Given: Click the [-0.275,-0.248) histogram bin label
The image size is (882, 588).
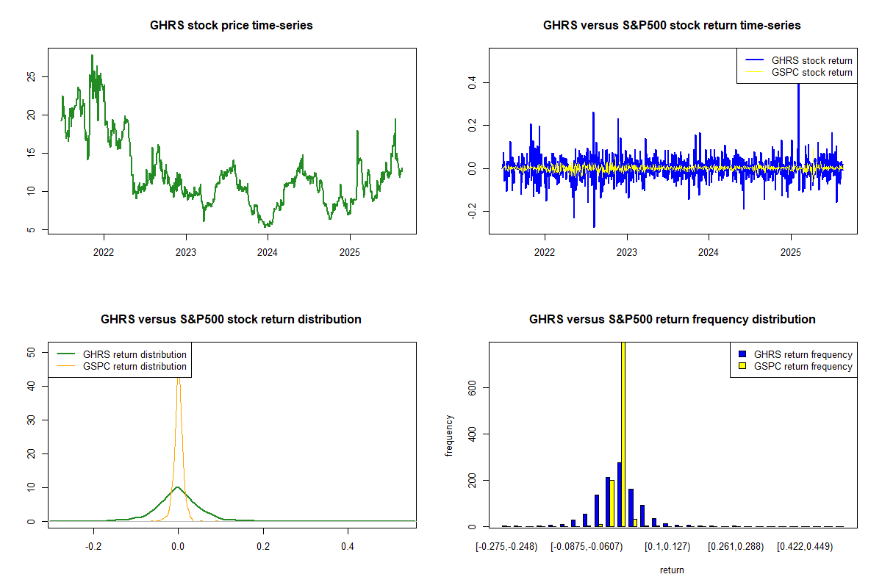Looking at the screenshot, I should 506,547.
